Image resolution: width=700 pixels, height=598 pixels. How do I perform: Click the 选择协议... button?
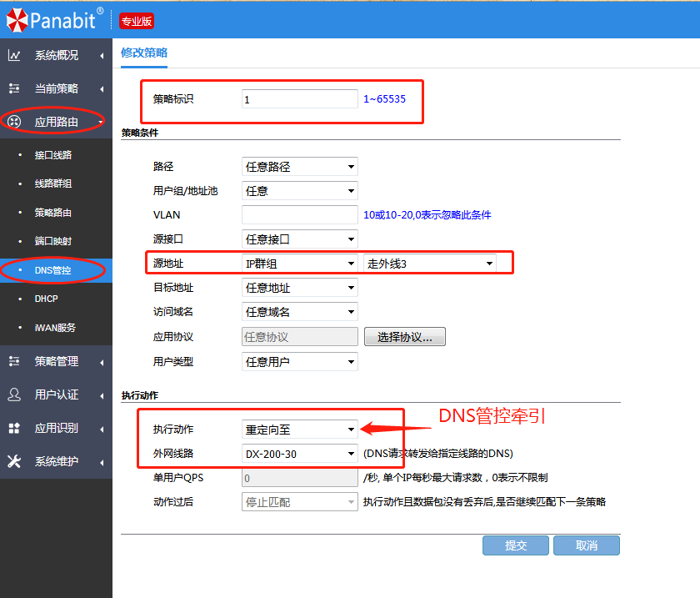[x=404, y=337]
